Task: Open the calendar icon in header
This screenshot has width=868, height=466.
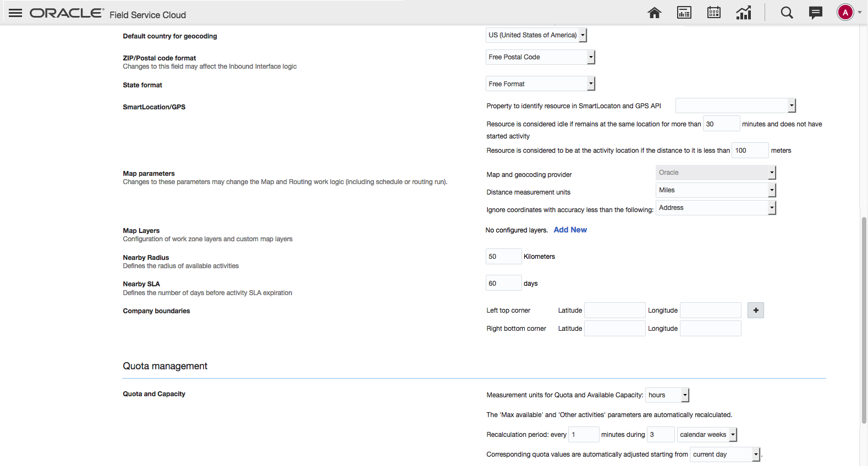Action: click(x=713, y=13)
